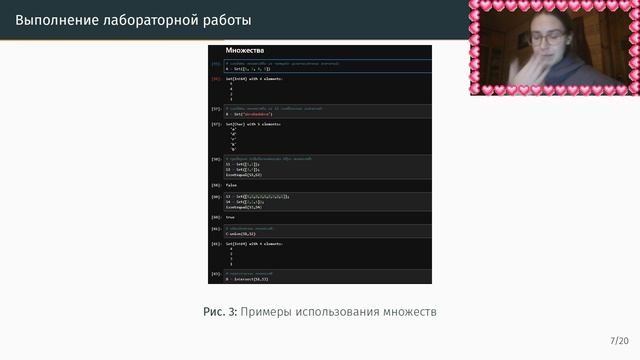Click the issetequal(S3,S4) code cell
Viewport: 640px width, 360px height.
[328, 202]
